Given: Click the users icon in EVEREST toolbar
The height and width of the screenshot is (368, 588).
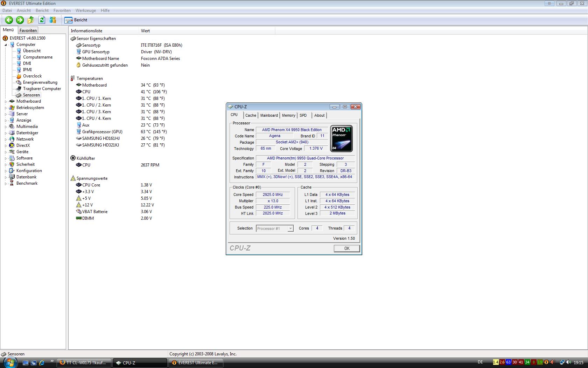Looking at the screenshot, I should coord(53,20).
